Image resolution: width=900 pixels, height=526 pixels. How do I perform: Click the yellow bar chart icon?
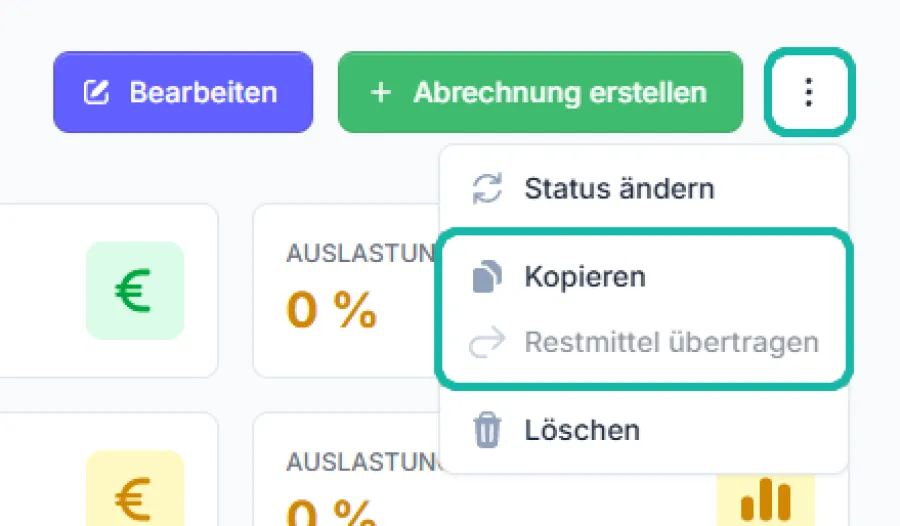click(x=766, y=500)
